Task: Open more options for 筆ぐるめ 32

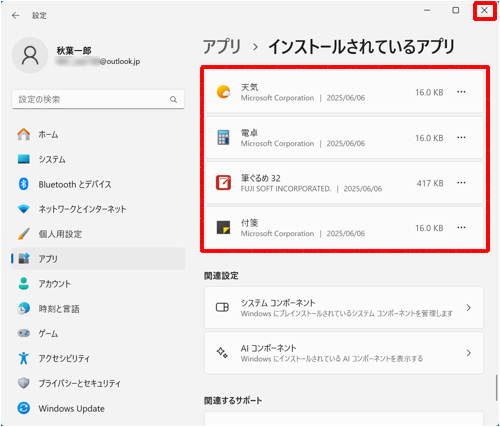Action: coord(461,183)
